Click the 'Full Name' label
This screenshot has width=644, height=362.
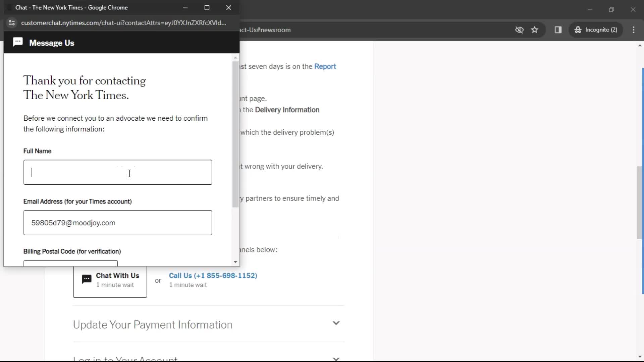tap(37, 151)
